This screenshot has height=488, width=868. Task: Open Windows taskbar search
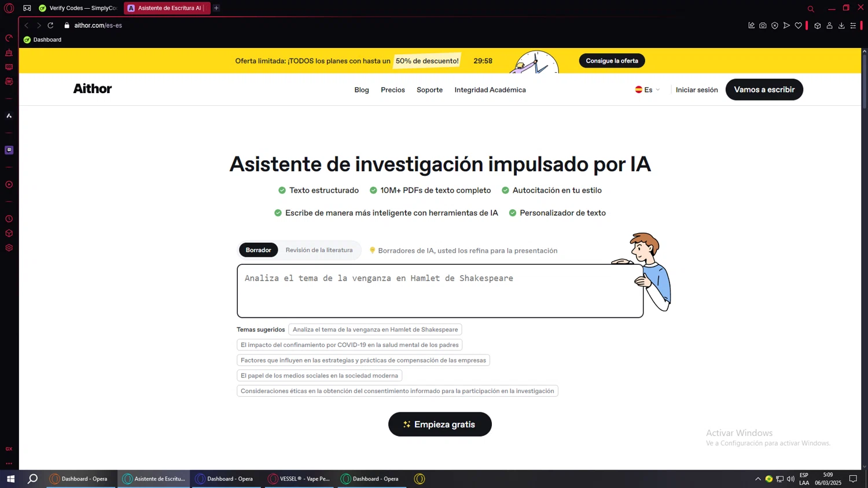coord(33,479)
